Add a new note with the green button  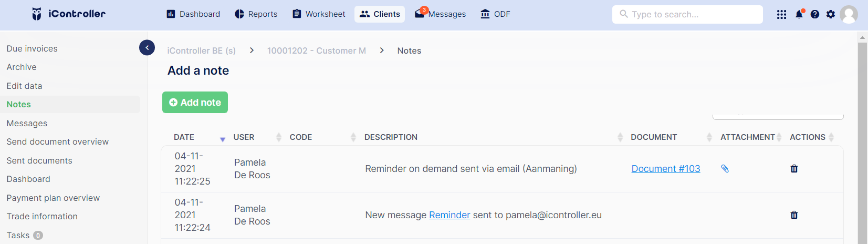[x=195, y=103]
